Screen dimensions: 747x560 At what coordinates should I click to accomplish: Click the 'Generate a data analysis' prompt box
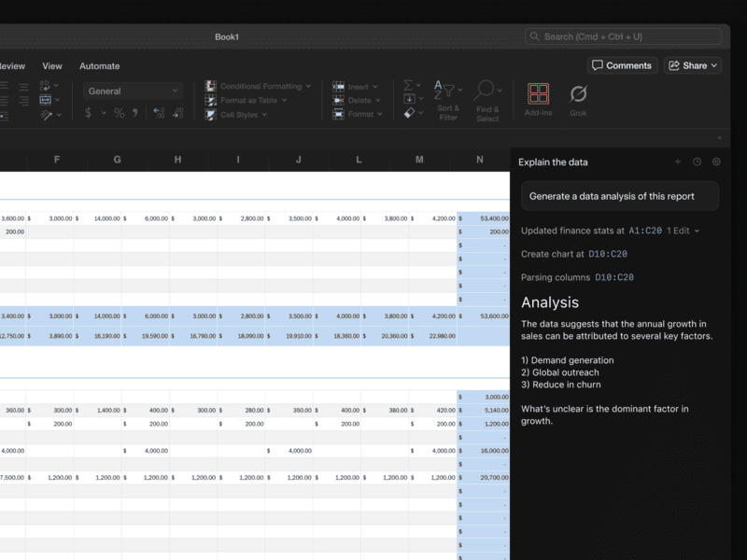coord(620,196)
